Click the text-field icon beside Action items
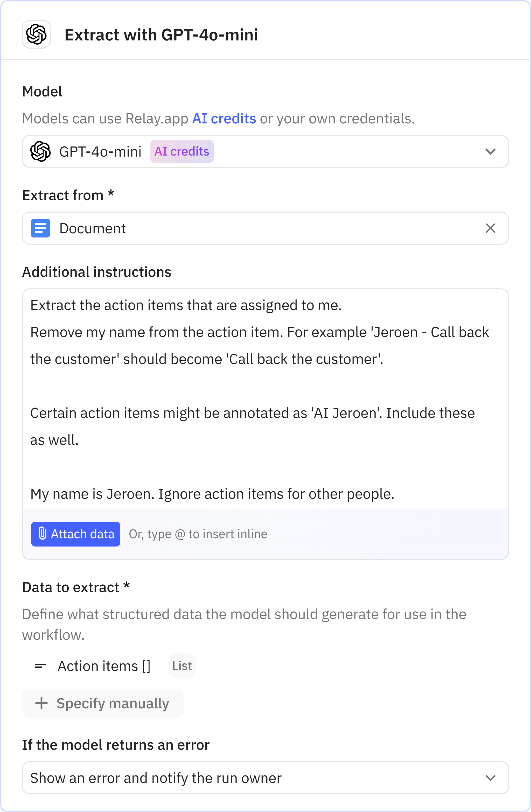The height and width of the screenshot is (812, 531). pyautogui.click(x=40, y=666)
